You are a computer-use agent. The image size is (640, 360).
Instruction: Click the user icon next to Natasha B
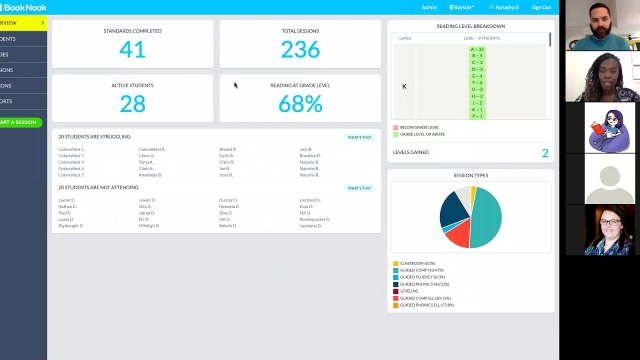491,7
